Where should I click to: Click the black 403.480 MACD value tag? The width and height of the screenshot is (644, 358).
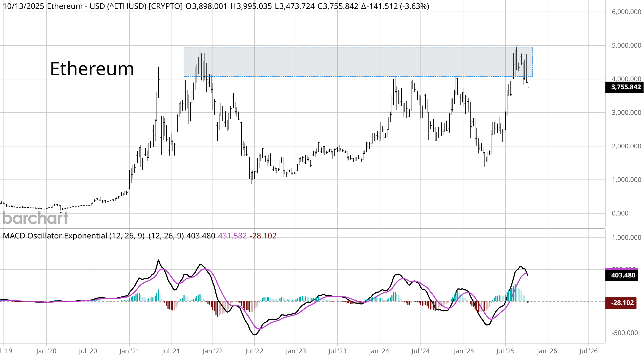point(621,275)
